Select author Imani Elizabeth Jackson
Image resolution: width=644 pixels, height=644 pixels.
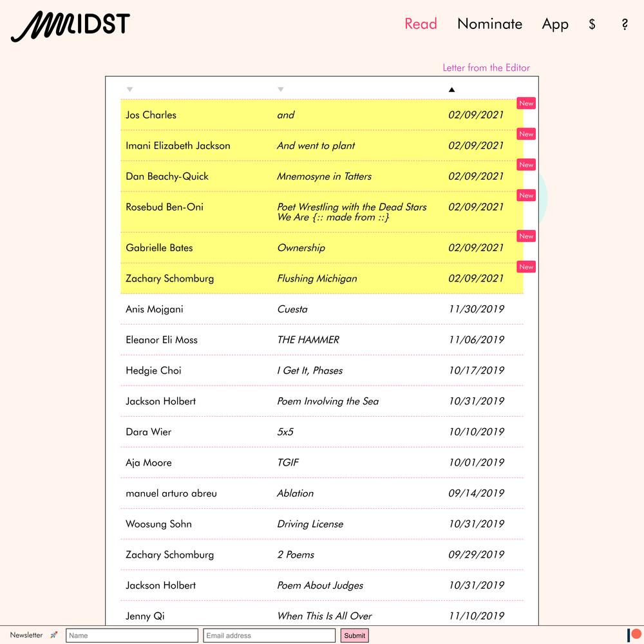178,146
